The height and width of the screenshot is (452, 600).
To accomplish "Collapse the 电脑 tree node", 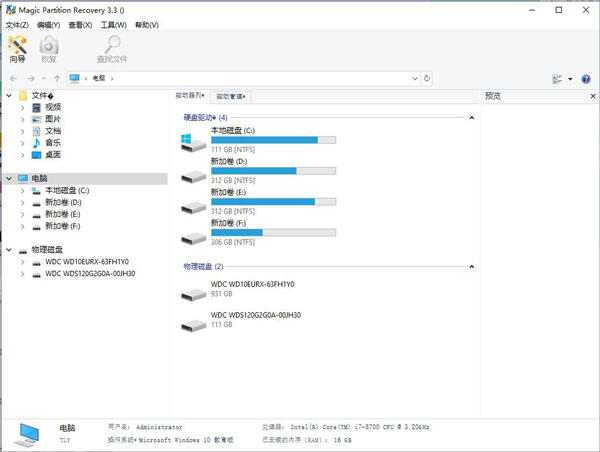I will click(x=9, y=178).
